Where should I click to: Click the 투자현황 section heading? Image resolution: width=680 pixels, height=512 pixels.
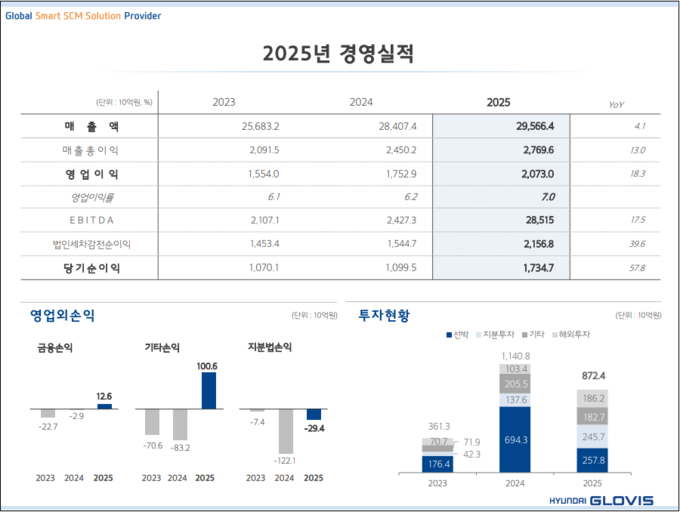point(385,315)
